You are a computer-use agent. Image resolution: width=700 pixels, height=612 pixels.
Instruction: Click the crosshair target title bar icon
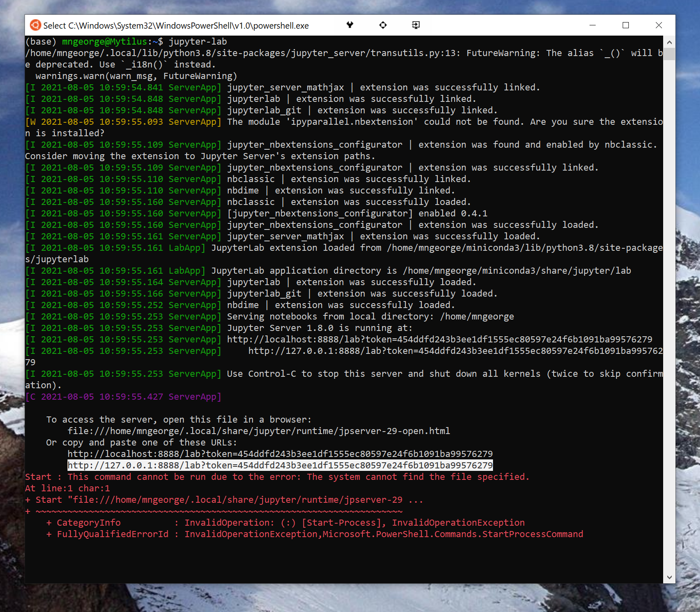(x=383, y=25)
